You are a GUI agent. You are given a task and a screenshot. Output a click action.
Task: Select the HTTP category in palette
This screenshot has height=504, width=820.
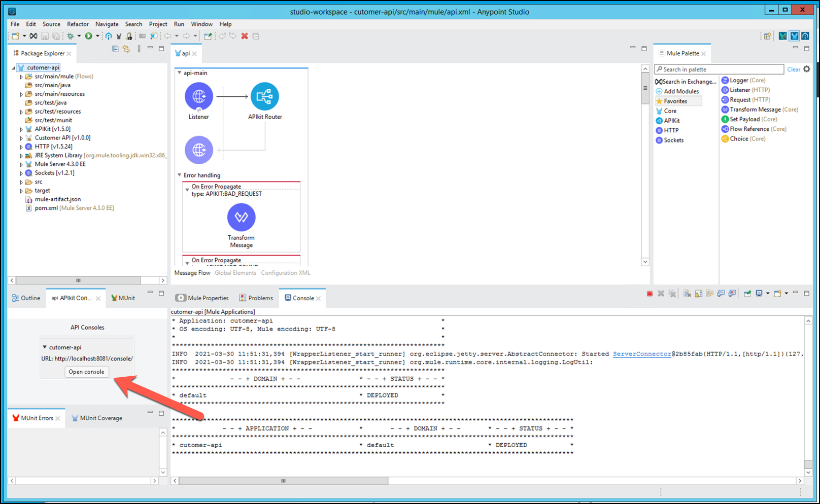click(x=667, y=130)
